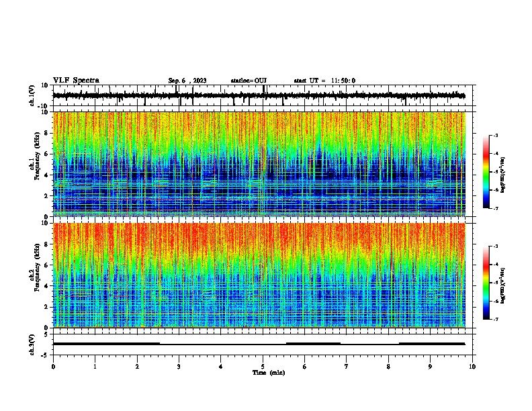The image size is (532, 411).
Task: Click the ch.2 "Frequency (kHz)" axis label
Action: (37, 267)
